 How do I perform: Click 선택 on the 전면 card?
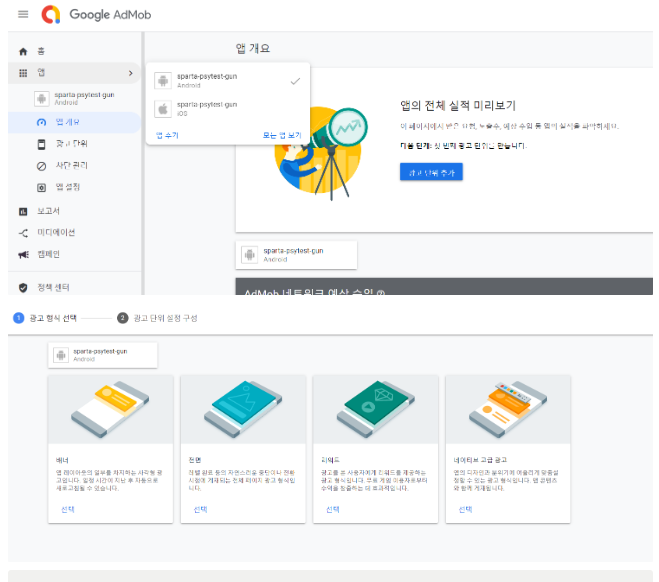click(200, 510)
